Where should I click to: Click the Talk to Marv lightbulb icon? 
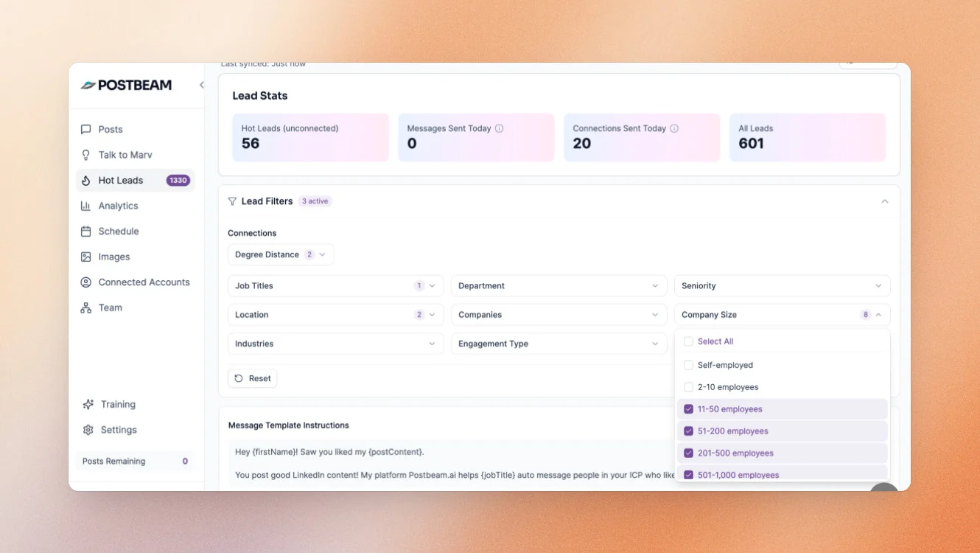tap(86, 155)
